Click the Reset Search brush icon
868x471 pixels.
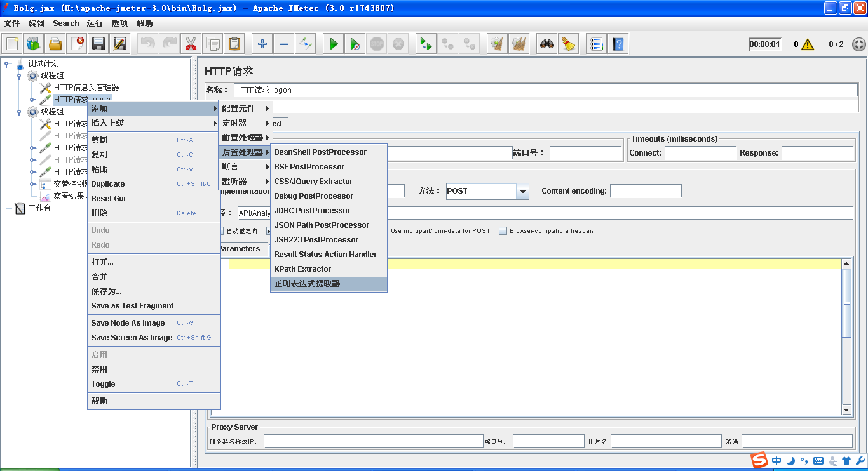[x=568, y=44]
